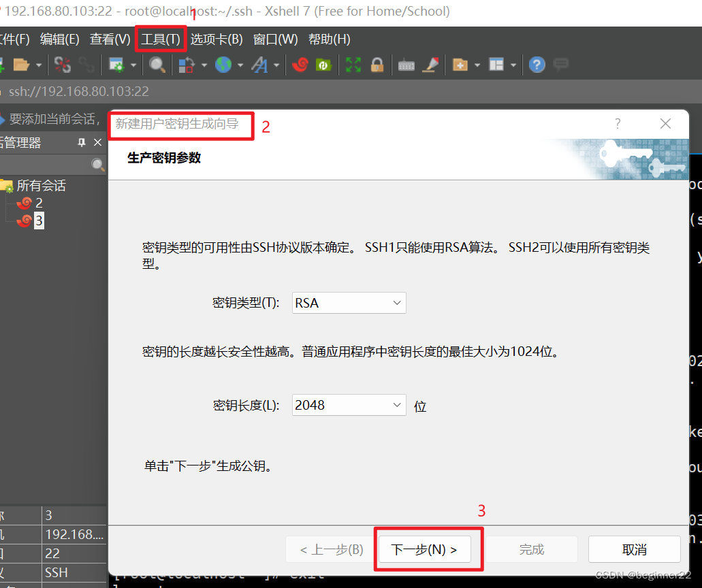Viewport: 702px width, 588px height.
Task: Click the 取消 button
Action: 635,549
